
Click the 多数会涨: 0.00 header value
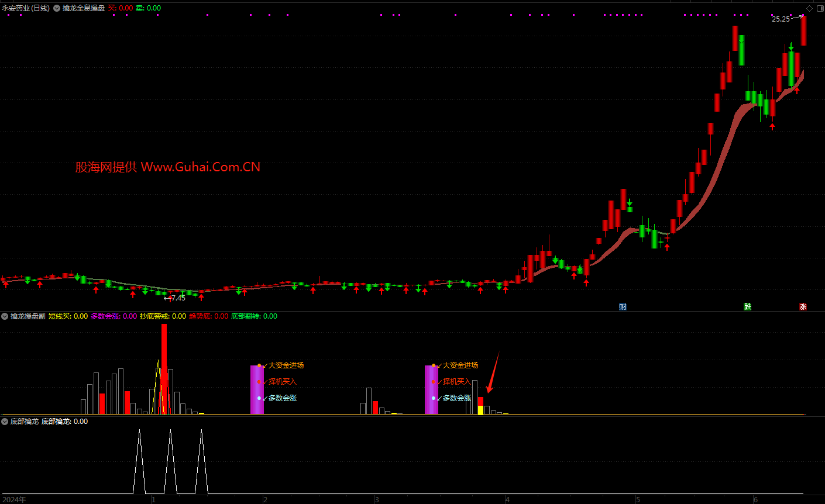(114, 316)
